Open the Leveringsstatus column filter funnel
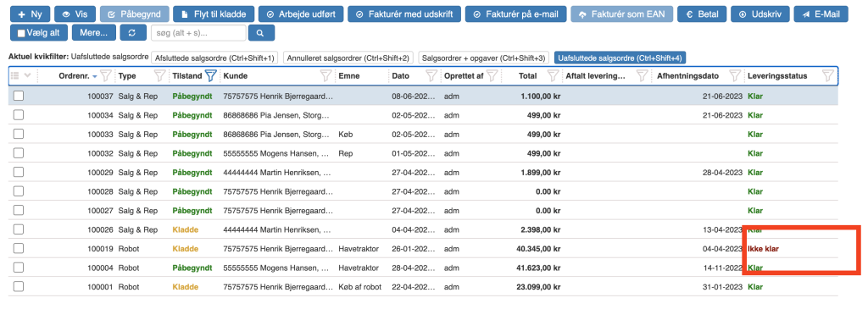This screenshot has height=309, width=868. [828, 75]
